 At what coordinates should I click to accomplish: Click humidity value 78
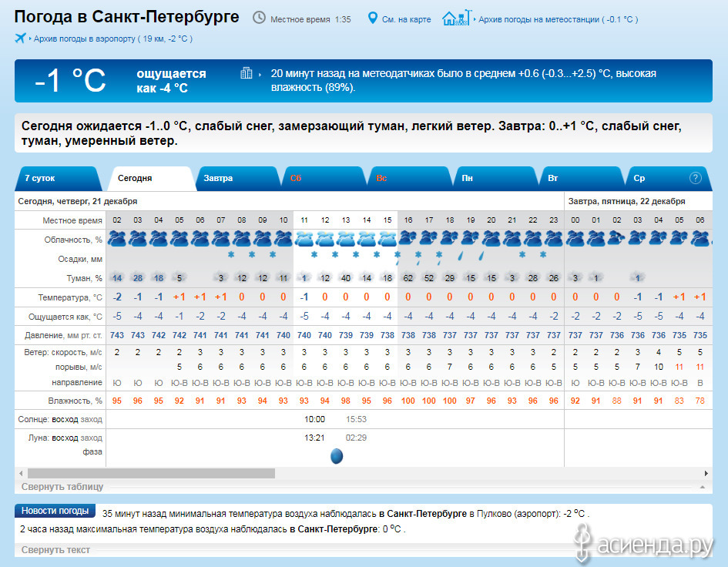coord(700,401)
